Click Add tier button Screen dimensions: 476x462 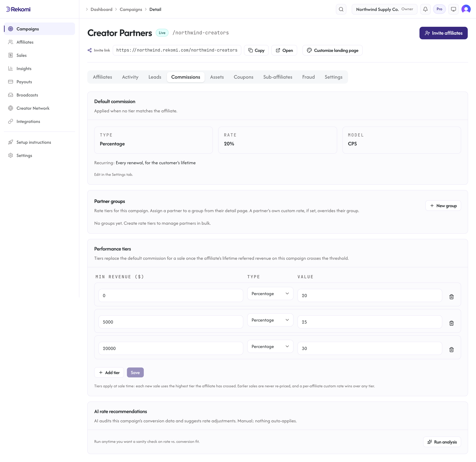[x=109, y=372]
